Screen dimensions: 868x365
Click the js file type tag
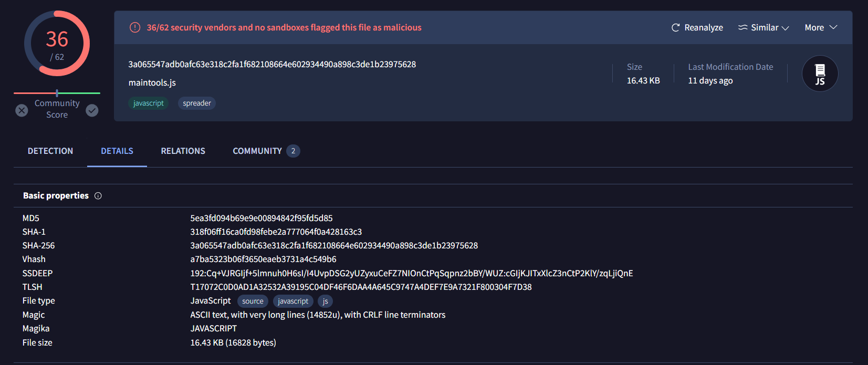point(325,301)
